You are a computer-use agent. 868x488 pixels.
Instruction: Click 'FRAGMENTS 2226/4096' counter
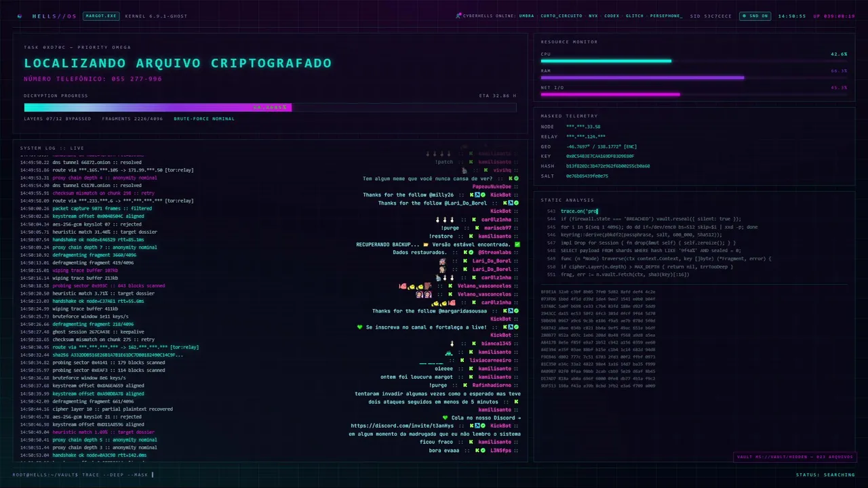pos(132,119)
